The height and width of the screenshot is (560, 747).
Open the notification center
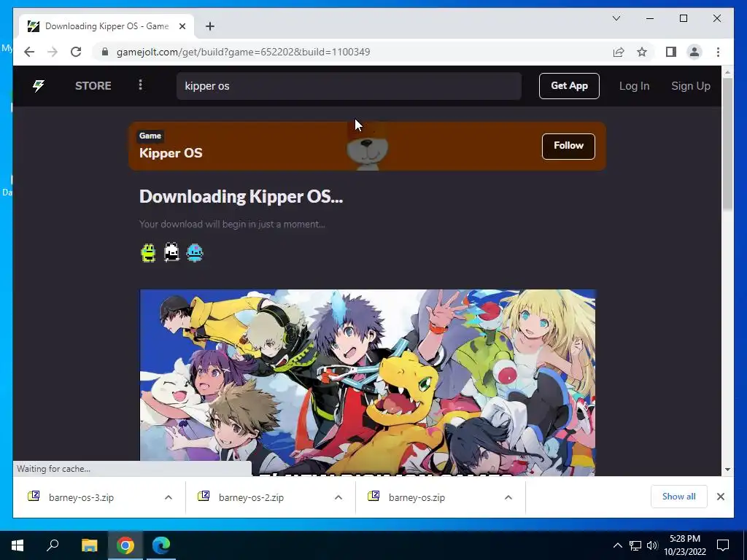coord(723,545)
